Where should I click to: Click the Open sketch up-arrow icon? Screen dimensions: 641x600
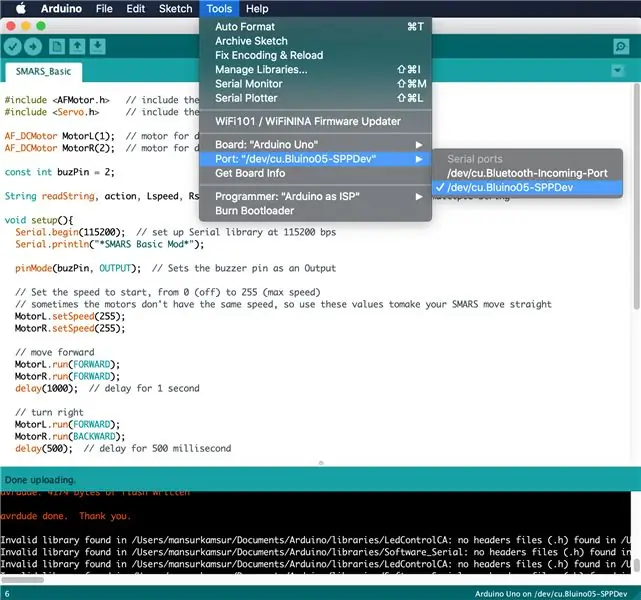point(77,47)
